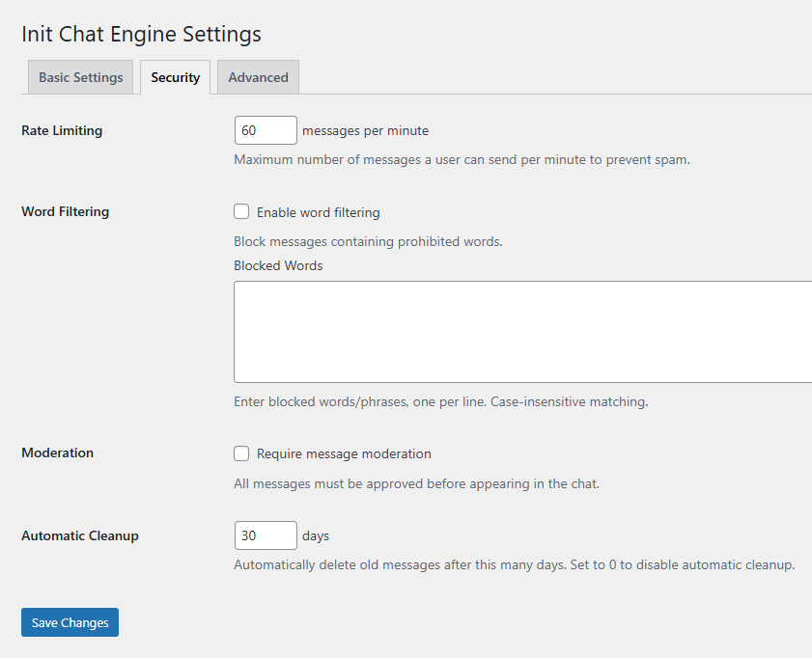812x658 pixels.
Task: Enable Require message moderation
Action: tap(239, 452)
